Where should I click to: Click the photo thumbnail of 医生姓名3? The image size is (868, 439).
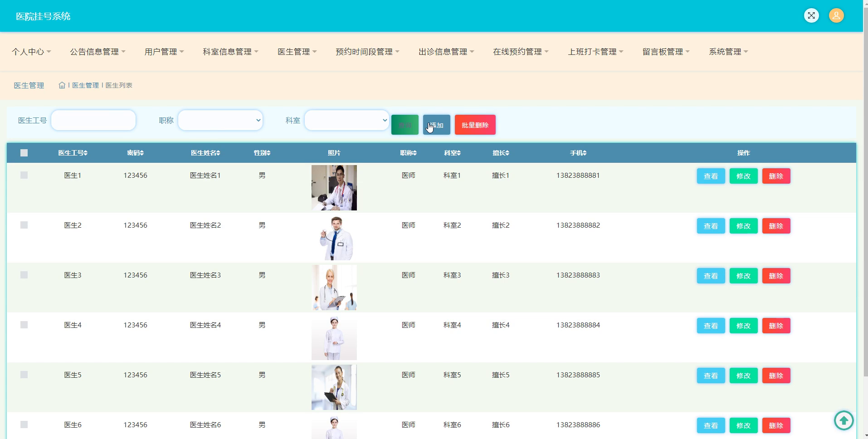pyautogui.click(x=334, y=288)
